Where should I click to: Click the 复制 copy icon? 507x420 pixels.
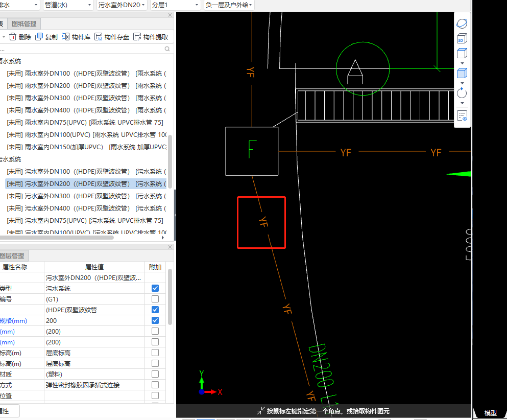(39, 37)
